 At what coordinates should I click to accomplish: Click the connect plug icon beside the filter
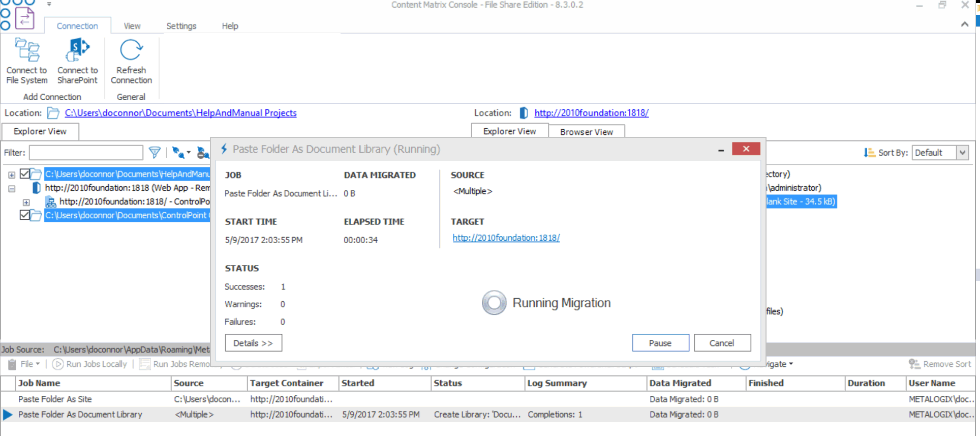[x=178, y=152]
